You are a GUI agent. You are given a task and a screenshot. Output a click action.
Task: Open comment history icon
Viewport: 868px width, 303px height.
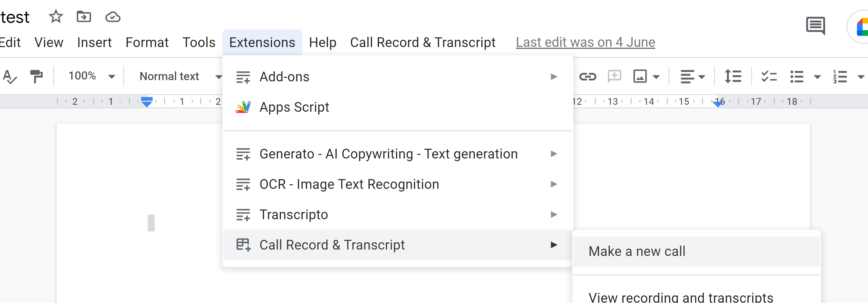click(815, 26)
